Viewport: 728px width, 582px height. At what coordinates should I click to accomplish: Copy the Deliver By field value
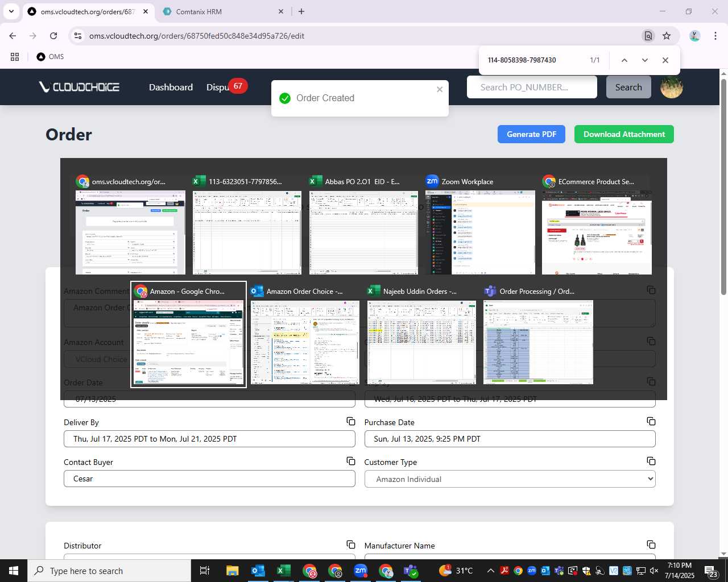click(x=351, y=421)
